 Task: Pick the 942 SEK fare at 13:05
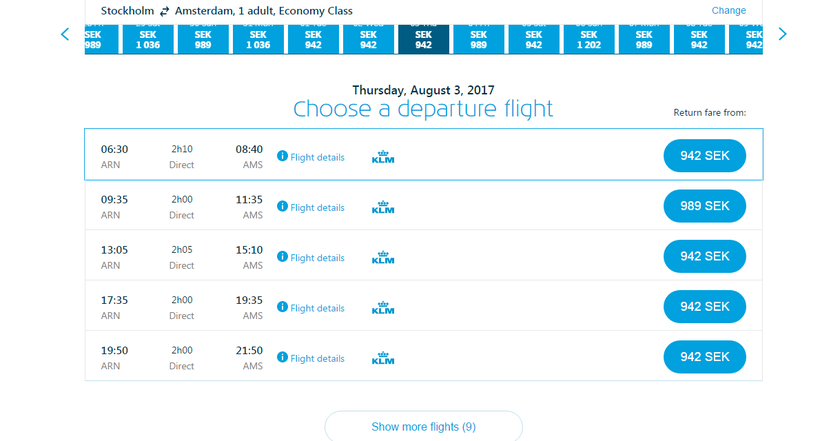pos(704,256)
